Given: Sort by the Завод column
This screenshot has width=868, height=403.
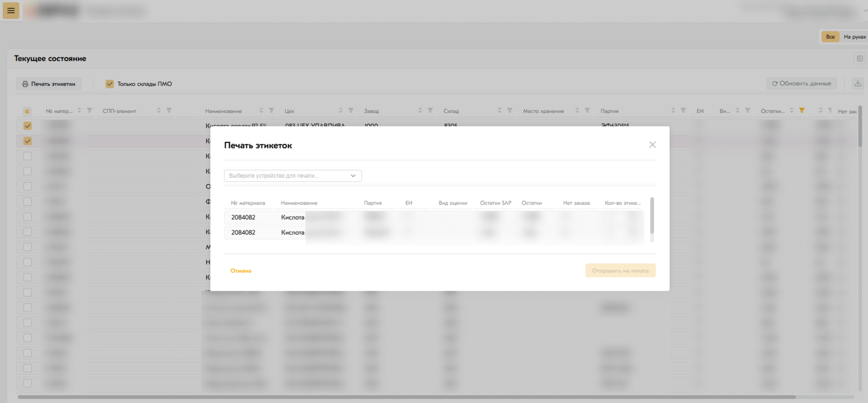Looking at the screenshot, I should (x=420, y=111).
